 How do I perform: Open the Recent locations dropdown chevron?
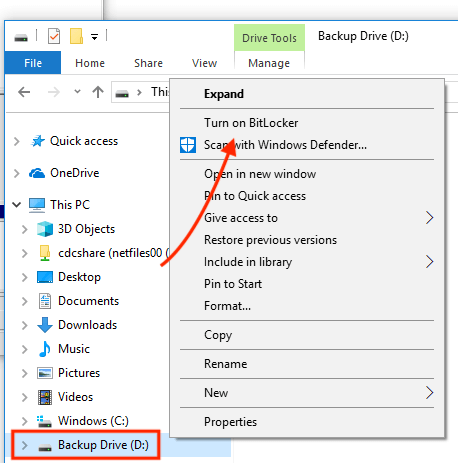(x=77, y=91)
